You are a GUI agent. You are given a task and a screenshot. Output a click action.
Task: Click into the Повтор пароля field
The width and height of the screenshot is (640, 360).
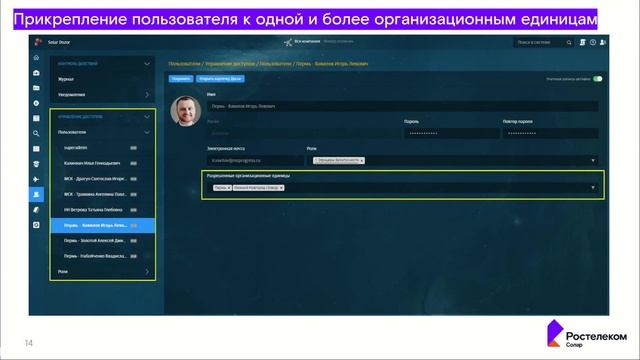tap(551, 133)
